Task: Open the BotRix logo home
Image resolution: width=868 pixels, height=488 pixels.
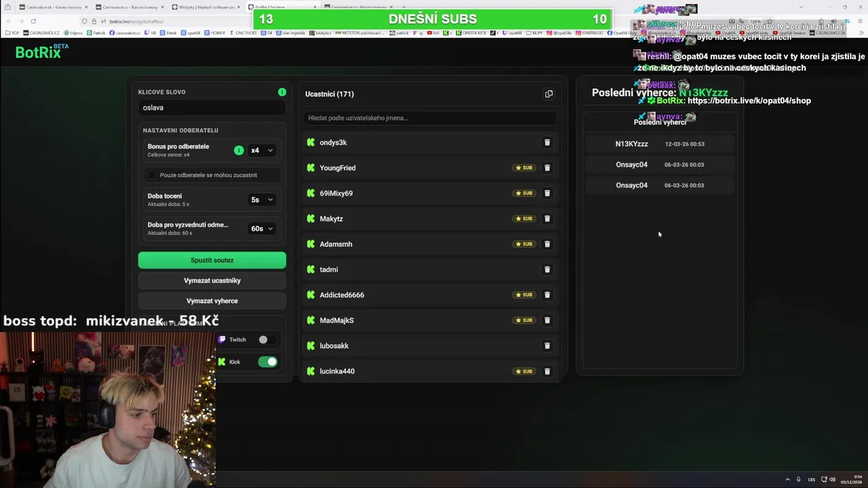Action: pyautogui.click(x=41, y=52)
